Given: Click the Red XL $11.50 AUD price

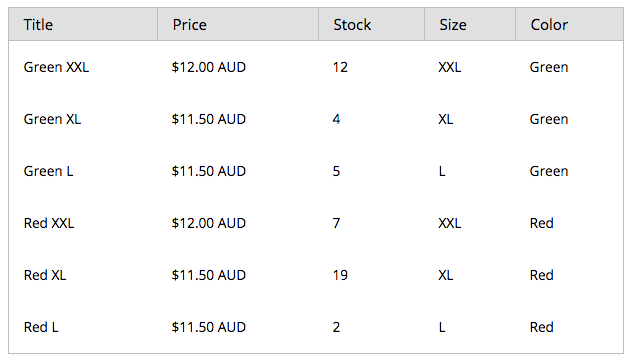Looking at the screenshot, I should click(x=208, y=275).
